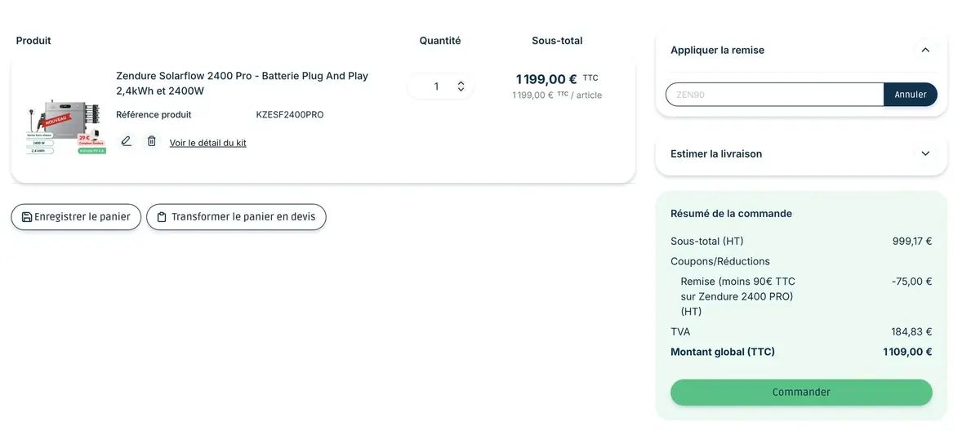
Task: Click Enregistrer le panier button label
Action: coord(82,217)
